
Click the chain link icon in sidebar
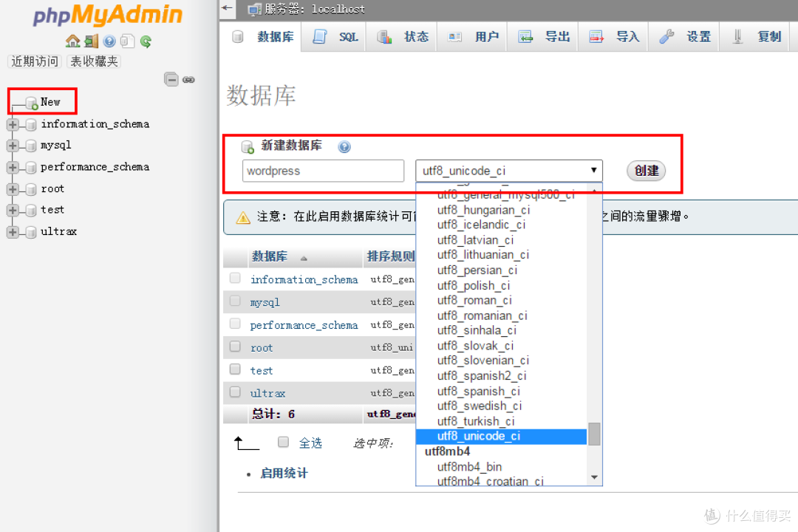pos(189,80)
